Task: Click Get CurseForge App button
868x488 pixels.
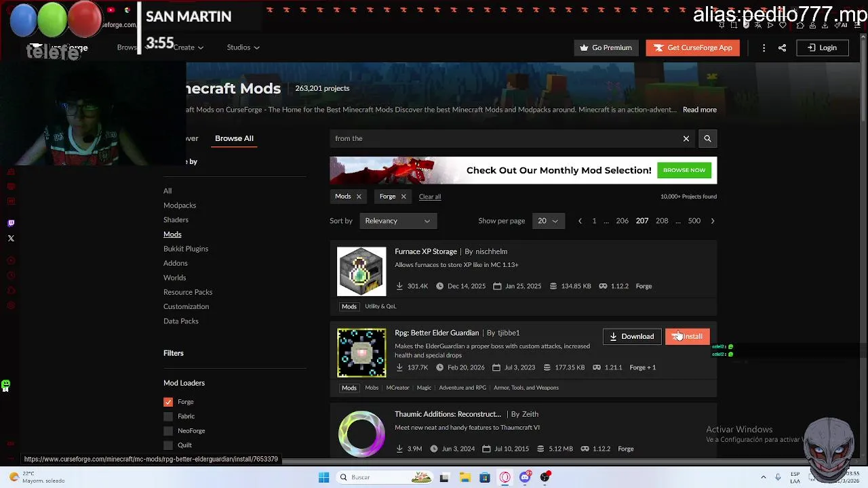Action: 692,47
